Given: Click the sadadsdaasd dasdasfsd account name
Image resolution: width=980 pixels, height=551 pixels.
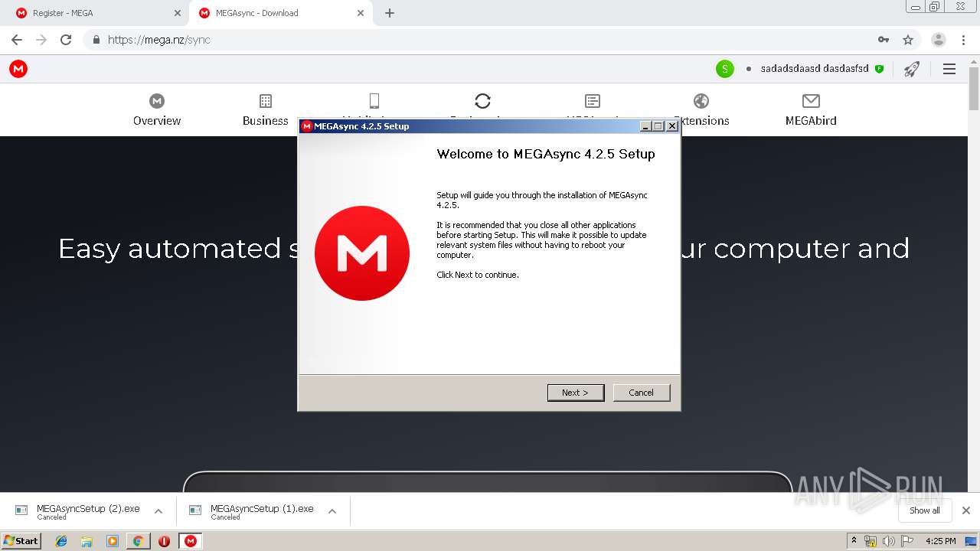Looking at the screenshot, I should pos(815,69).
